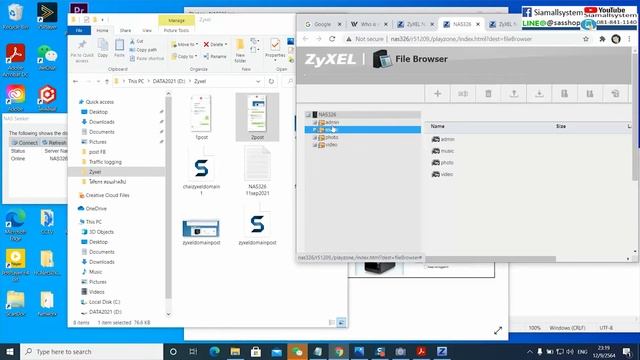Click the copy files icon in File Browser toolbar
This screenshot has height=360, width=640.
(x=564, y=94)
